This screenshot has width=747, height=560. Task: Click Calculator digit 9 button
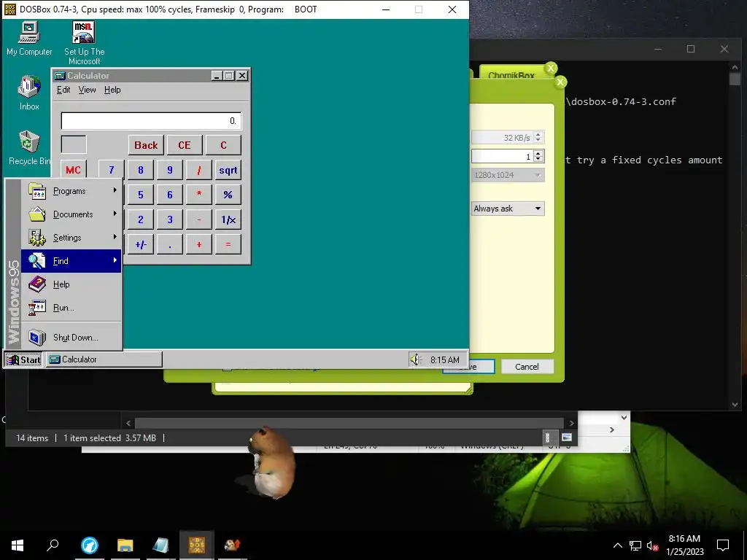(x=169, y=170)
